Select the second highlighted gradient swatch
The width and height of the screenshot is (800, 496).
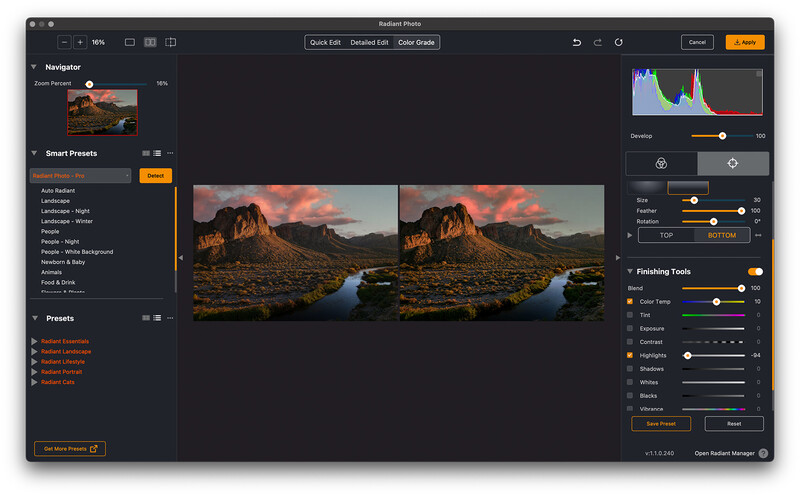tap(688, 187)
